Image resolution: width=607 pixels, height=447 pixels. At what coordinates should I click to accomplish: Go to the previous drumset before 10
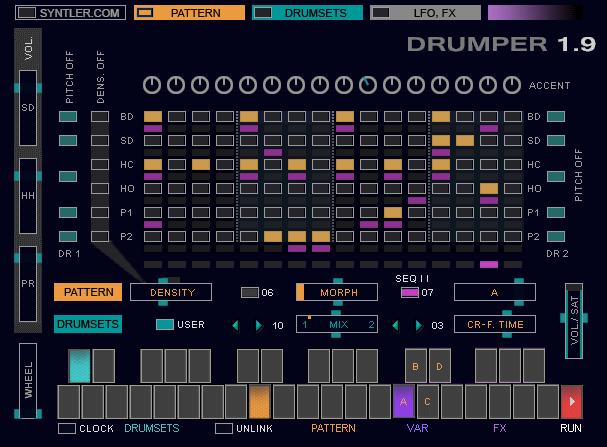235,325
